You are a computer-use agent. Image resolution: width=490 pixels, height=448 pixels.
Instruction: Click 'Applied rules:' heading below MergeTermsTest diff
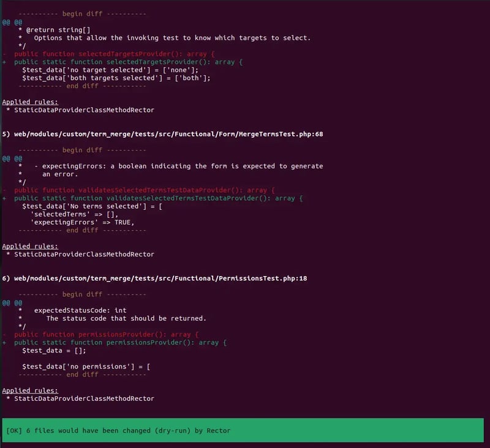tap(30, 246)
